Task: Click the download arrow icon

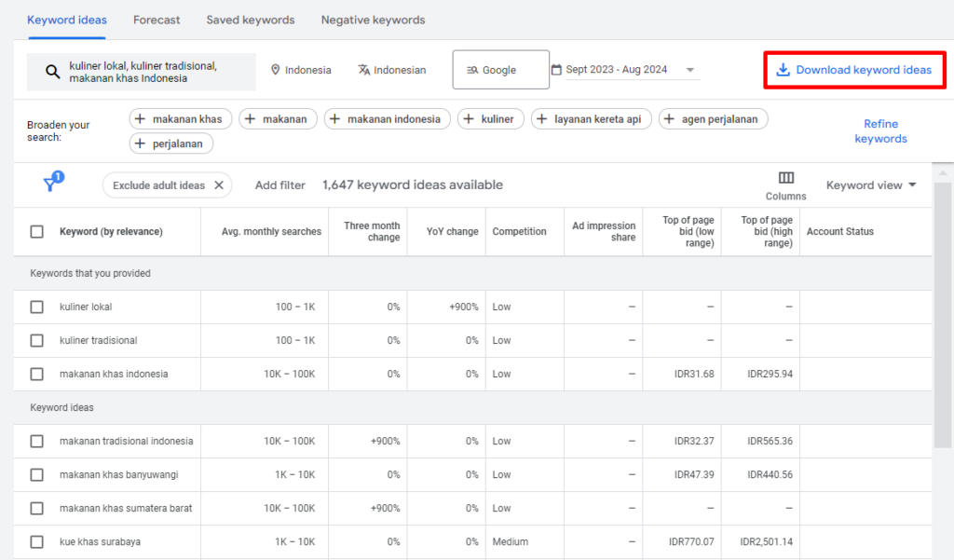Action: [x=783, y=70]
